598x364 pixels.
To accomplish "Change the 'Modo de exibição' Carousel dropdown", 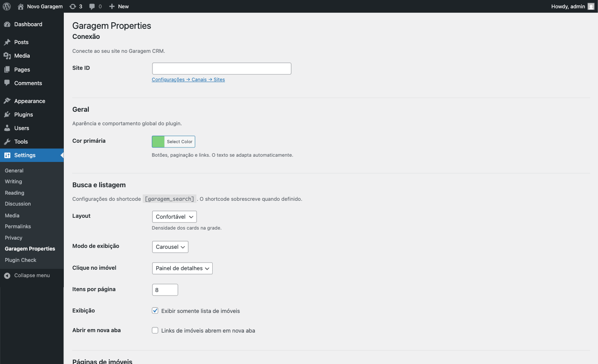I will point(170,247).
